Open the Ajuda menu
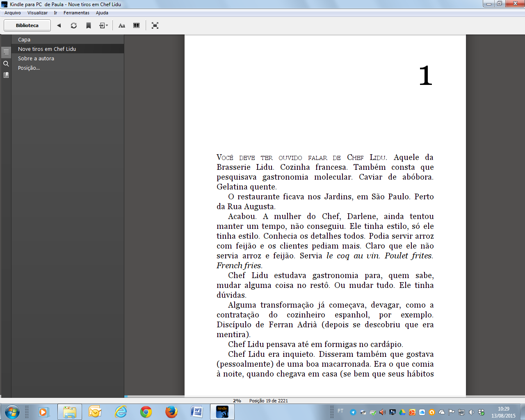The image size is (525, 420). pos(102,13)
